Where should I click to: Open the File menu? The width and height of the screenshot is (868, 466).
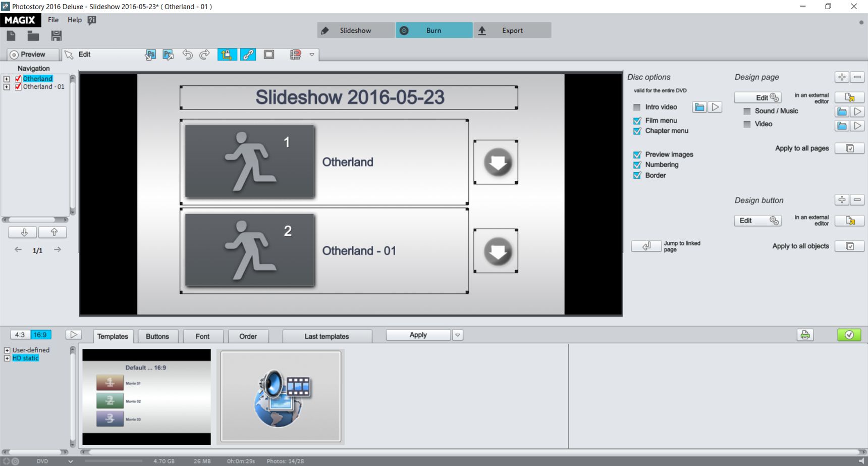pos(53,20)
